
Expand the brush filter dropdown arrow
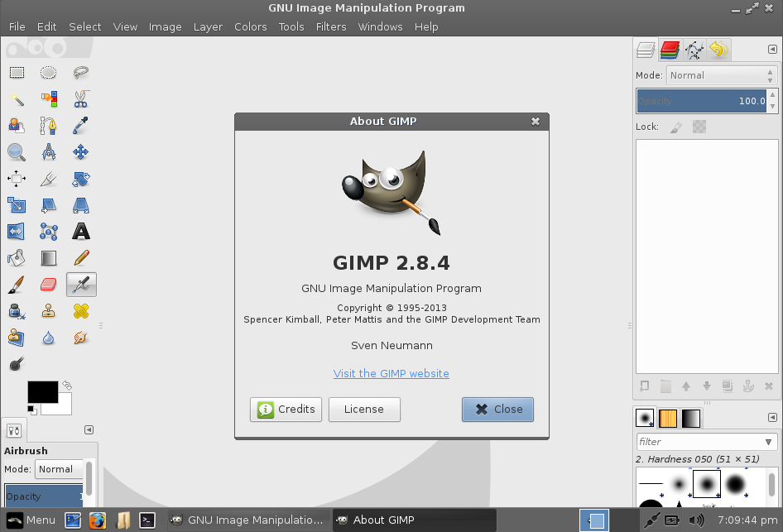[x=769, y=442]
